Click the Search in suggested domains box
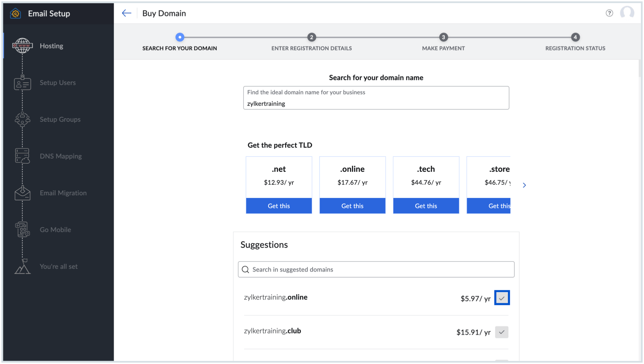The width and height of the screenshot is (644, 364). click(376, 270)
